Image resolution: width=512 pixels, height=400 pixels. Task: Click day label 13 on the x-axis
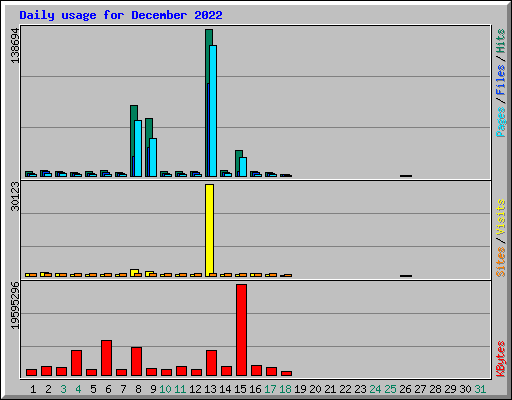pyautogui.click(x=210, y=389)
